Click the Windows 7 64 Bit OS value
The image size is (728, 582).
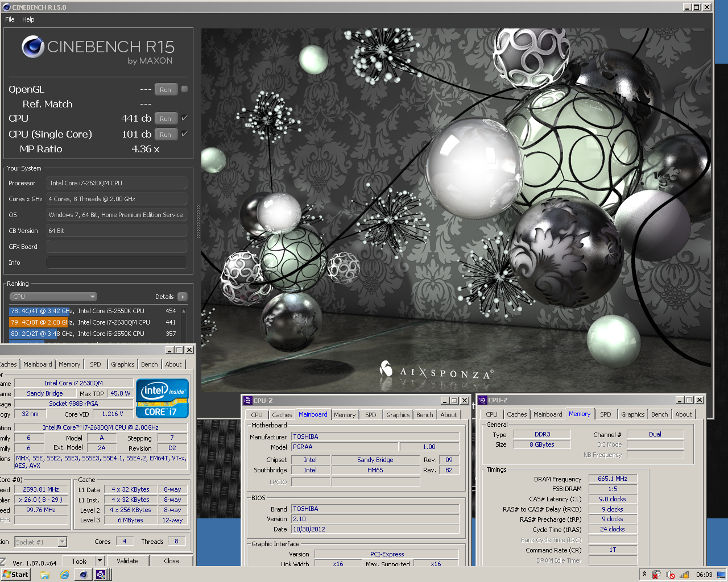click(117, 215)
